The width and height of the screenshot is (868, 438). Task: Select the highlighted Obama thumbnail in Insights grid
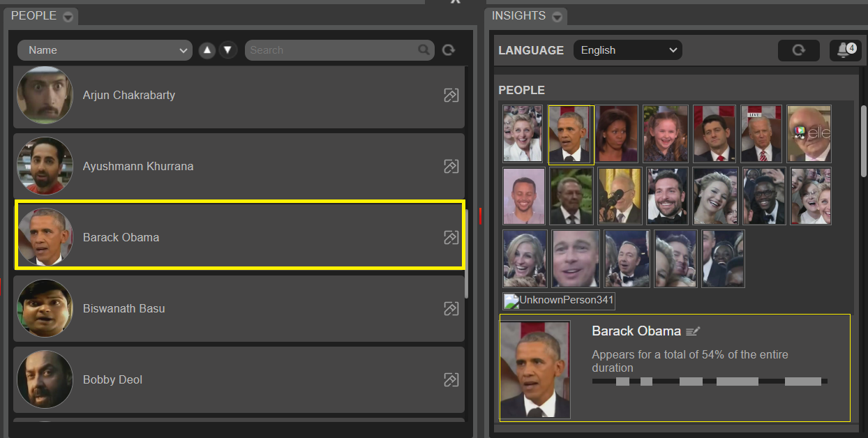pos(571,135)
